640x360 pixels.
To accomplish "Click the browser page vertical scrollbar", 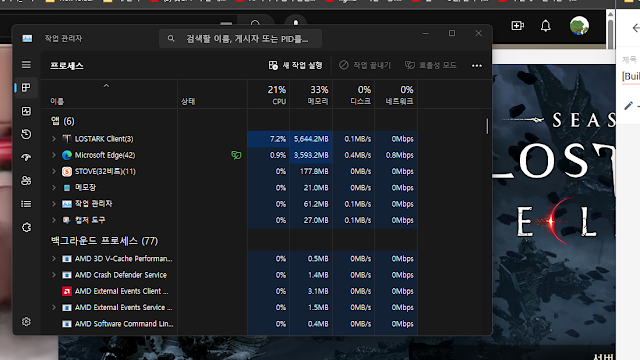I will coord(610,33).
